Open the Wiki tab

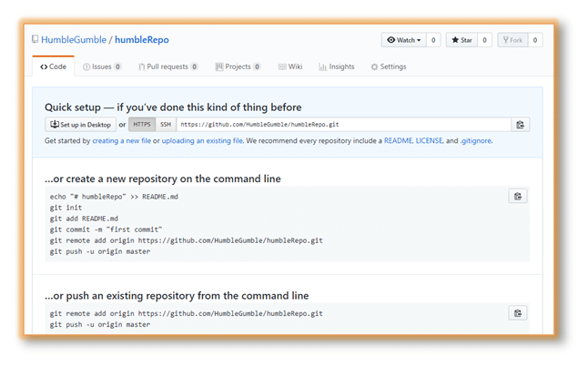pyautogui.click(x=290, y=66)
